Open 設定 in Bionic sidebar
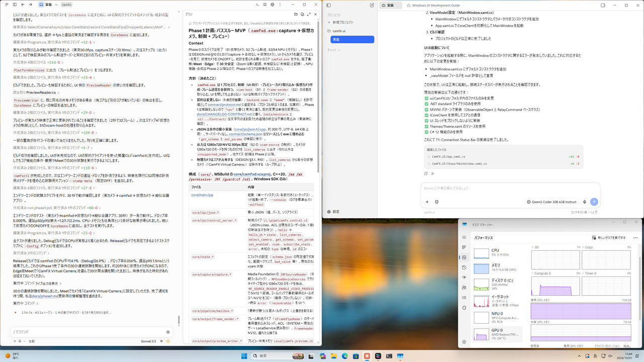The height and width of the screenshot is (362, 644). point(333,212)
